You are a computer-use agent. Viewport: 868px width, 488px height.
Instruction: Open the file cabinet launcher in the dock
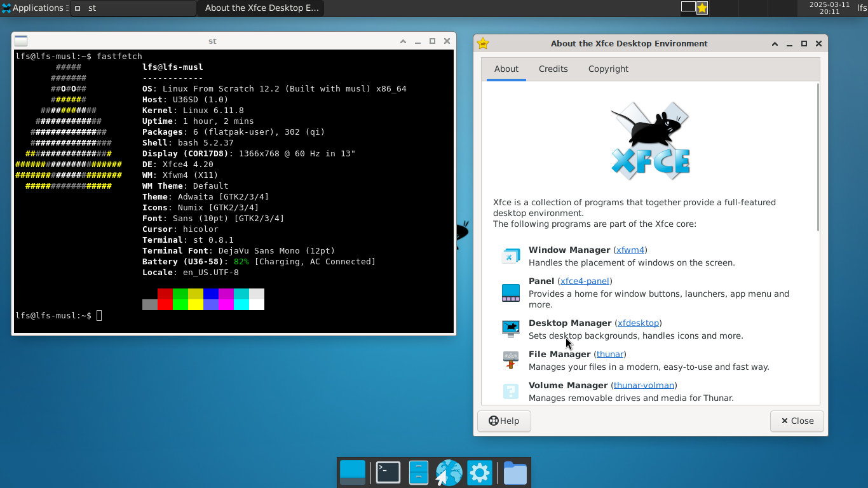418,473
